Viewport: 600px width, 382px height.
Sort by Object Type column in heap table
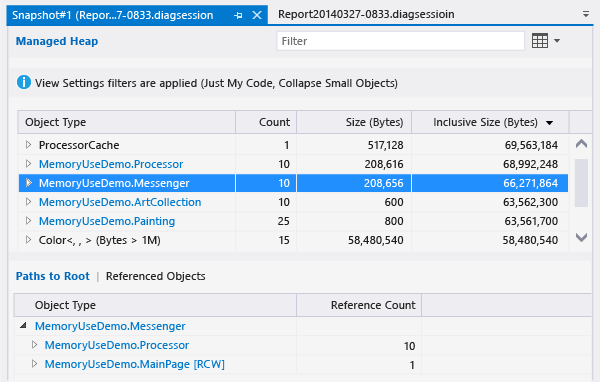[x=127, y=122]
